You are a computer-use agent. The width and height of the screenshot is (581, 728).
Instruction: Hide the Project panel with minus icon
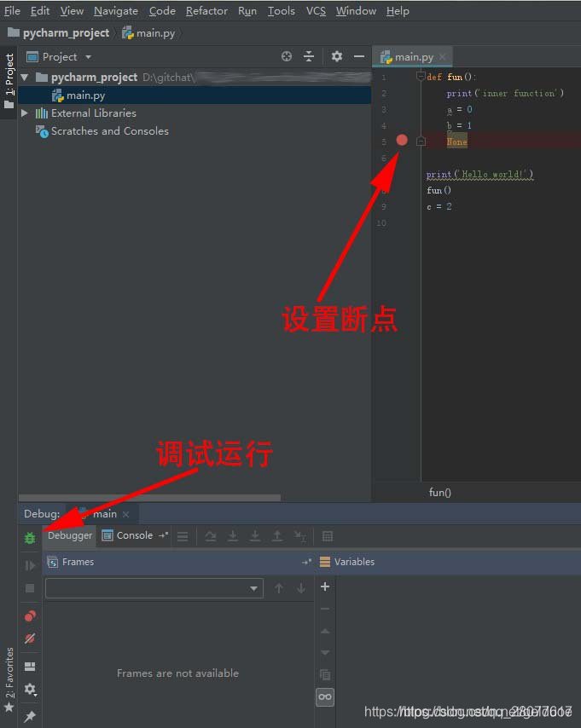click(359, 56)
